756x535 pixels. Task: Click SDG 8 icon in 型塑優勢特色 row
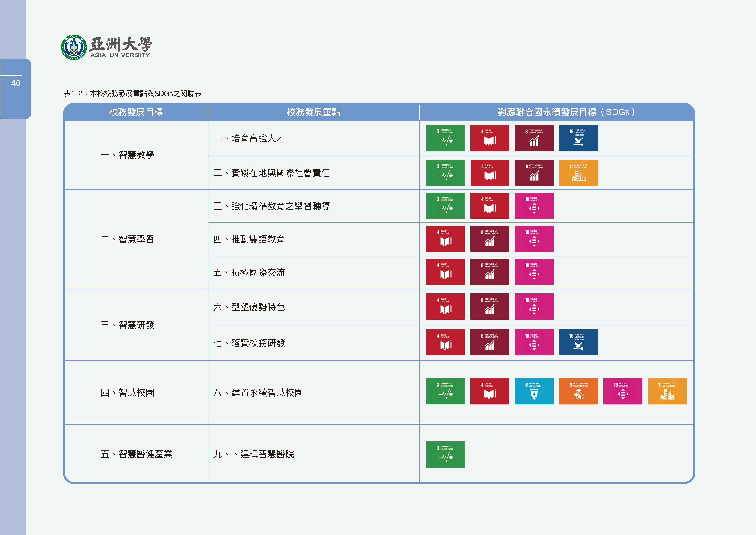[490, 307]
